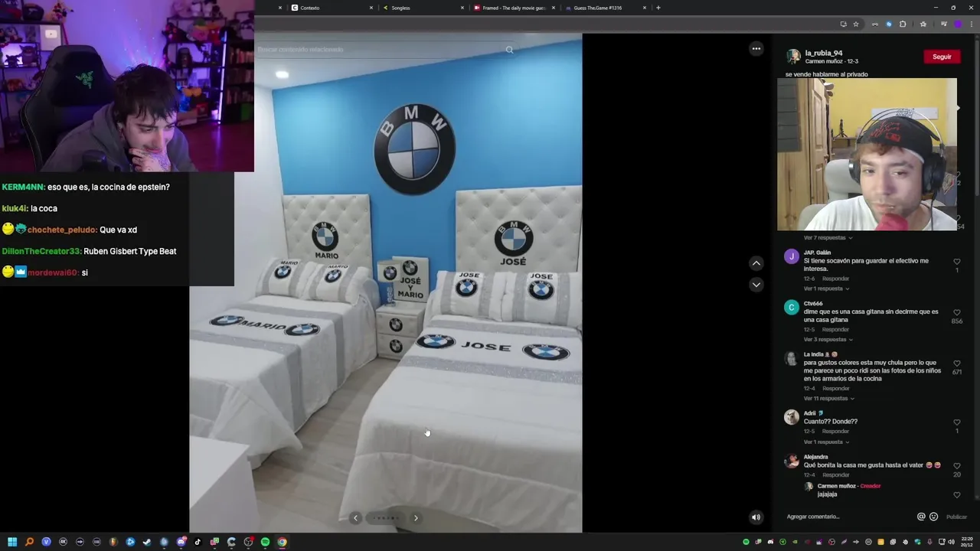
Task: Show next photo in the slideshow
Action: click(x=416, y=518)
